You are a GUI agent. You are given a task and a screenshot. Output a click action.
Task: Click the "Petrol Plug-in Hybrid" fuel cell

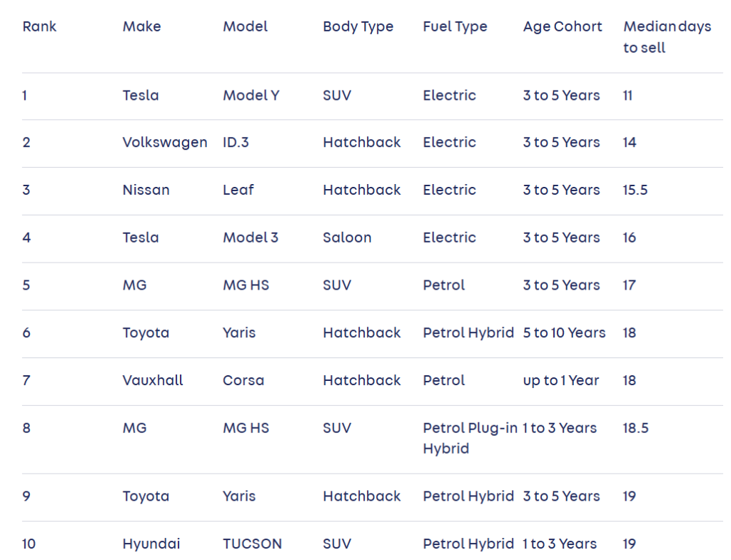pyautogui.click(x=470, y=438)
